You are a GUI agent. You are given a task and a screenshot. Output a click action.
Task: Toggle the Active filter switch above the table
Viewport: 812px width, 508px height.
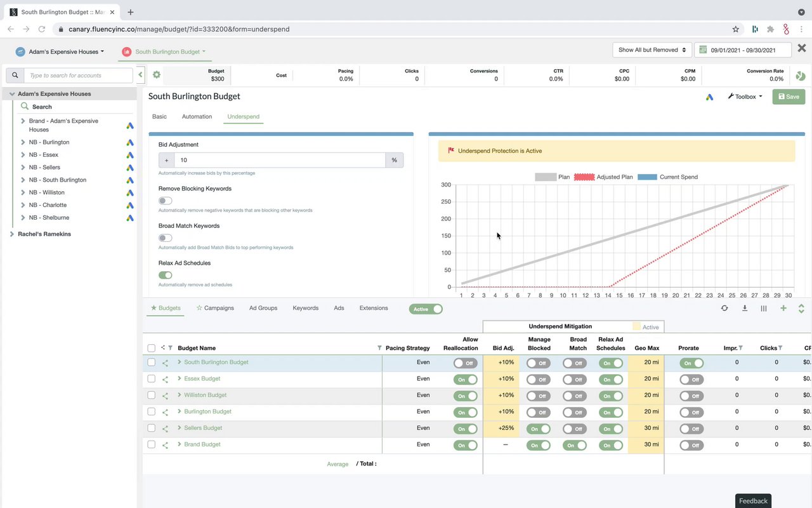coord(426,309)
